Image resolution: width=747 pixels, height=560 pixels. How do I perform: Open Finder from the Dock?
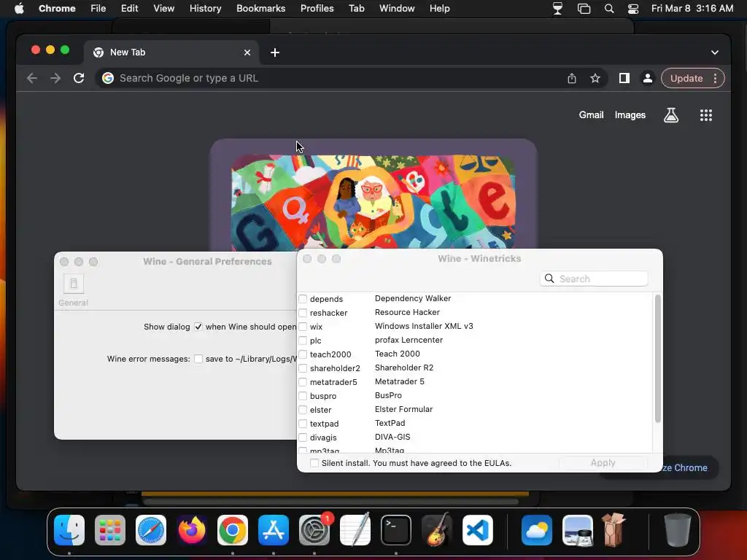[69, 530]
